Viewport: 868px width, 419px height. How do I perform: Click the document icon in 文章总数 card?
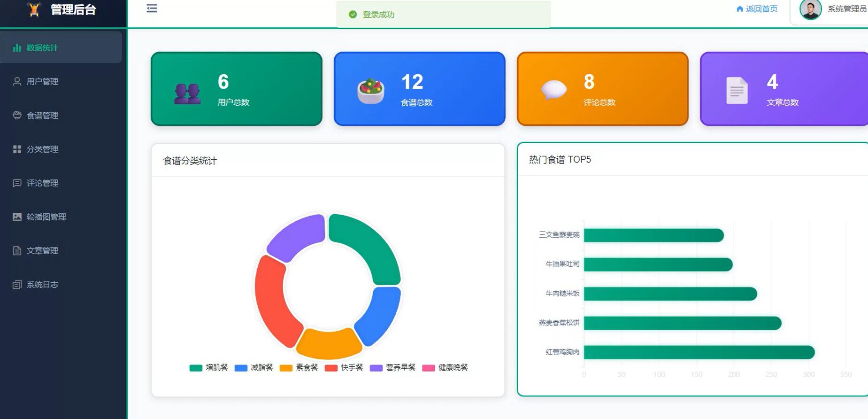click(x=737, y=90)
